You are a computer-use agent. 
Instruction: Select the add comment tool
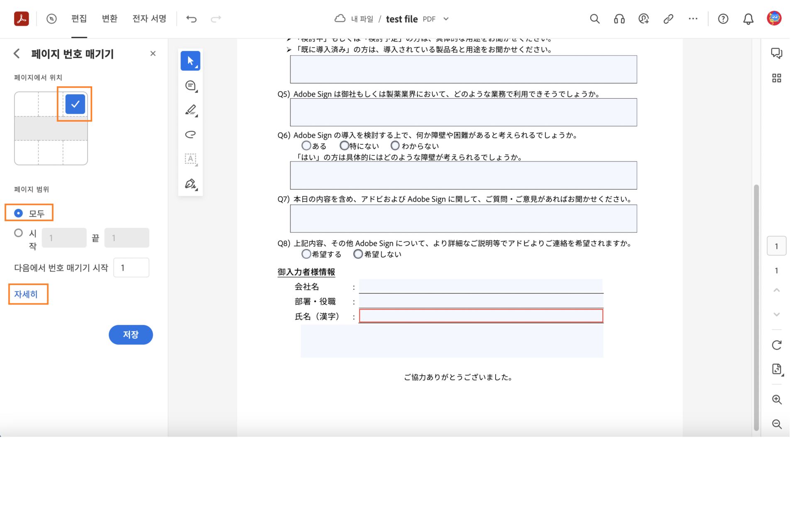(191, 86)
